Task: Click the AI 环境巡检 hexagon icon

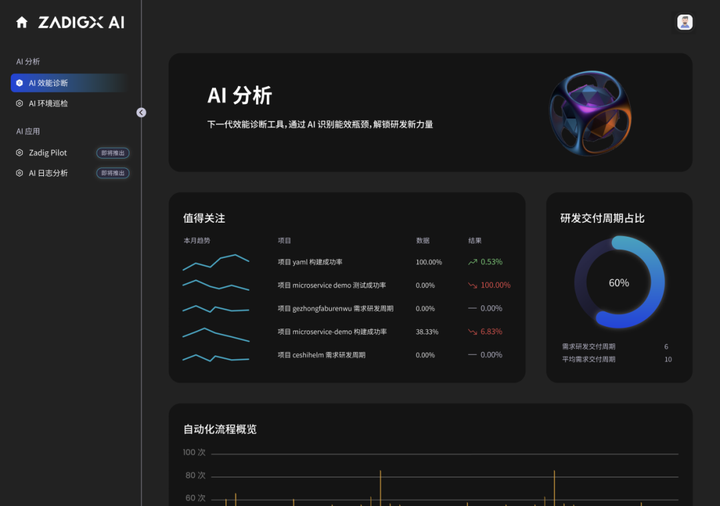Action: tap(19, 103)
